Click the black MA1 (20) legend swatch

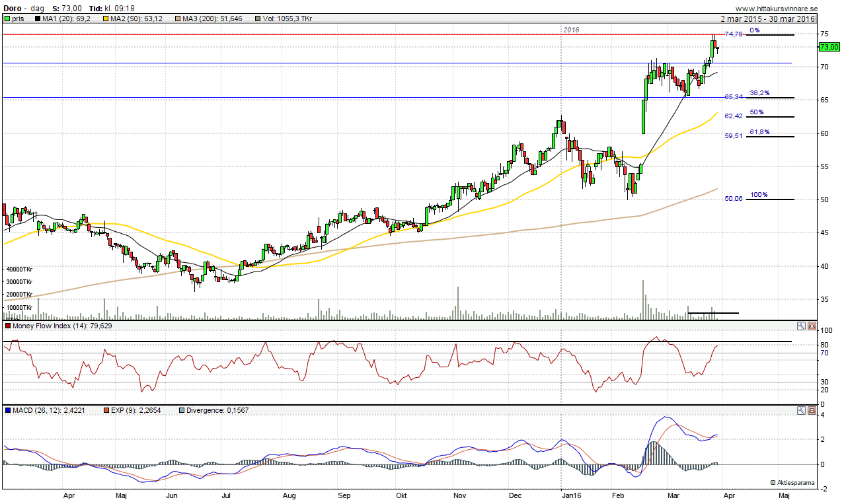(37, 19)
